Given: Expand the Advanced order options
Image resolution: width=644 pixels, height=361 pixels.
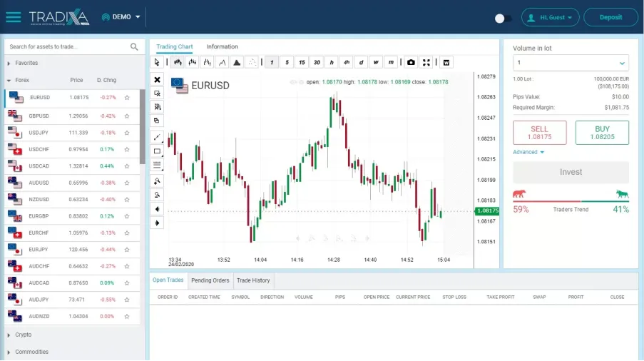Looking at the screenshot, I should 528,152.
